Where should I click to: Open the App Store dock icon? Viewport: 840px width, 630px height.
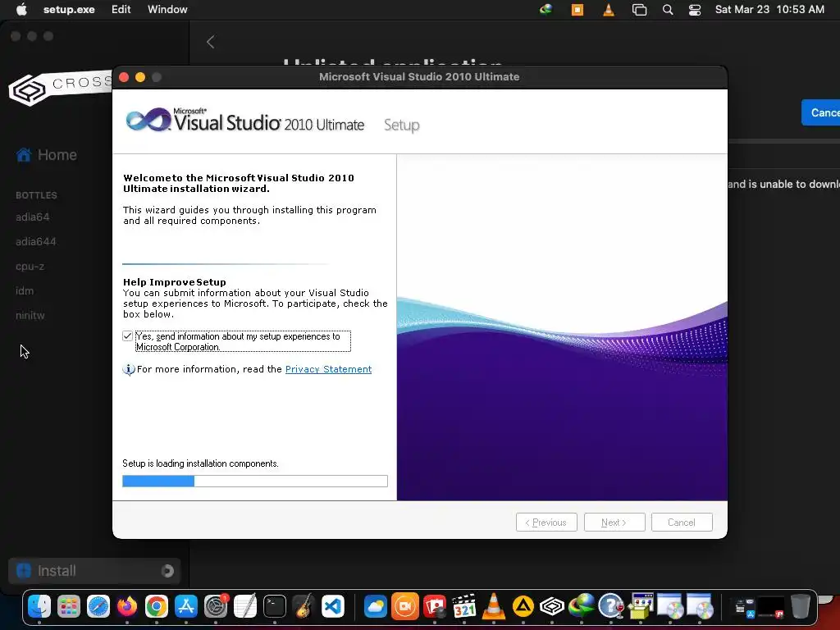[x=186, y=607]
